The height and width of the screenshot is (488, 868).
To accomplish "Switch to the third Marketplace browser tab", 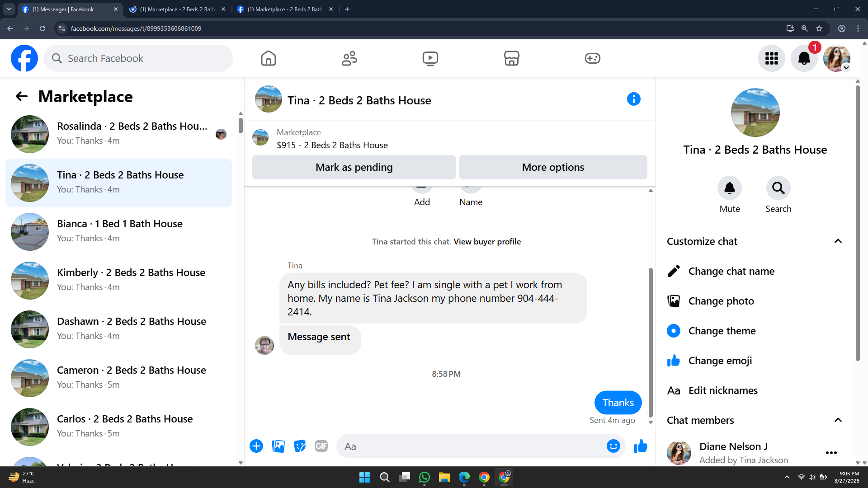I will point(285,9).
